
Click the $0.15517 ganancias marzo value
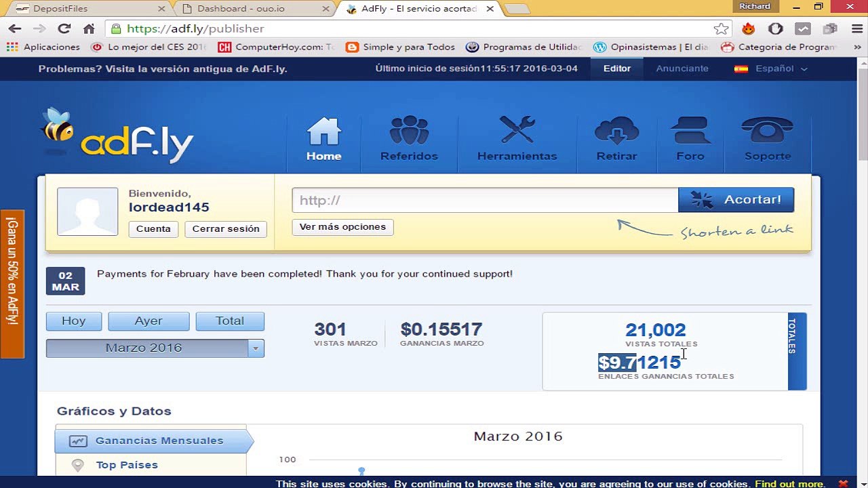pyautogui.click(x=441, y=329)
